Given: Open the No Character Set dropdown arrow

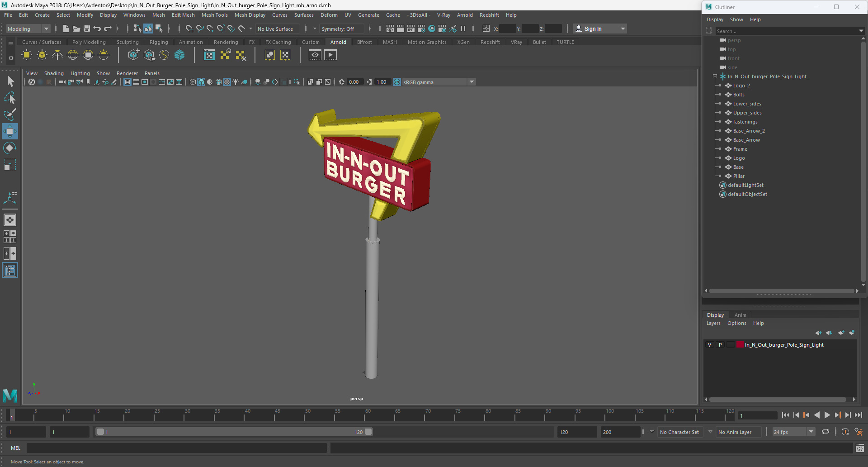Looking at the screenshot, I should click(652, 432).
